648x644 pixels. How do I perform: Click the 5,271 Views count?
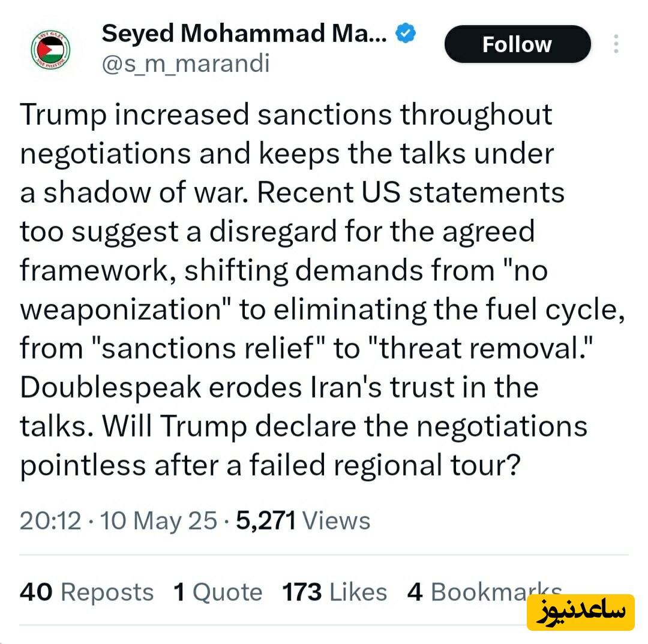pyautogui.click(x=303, y=520)
